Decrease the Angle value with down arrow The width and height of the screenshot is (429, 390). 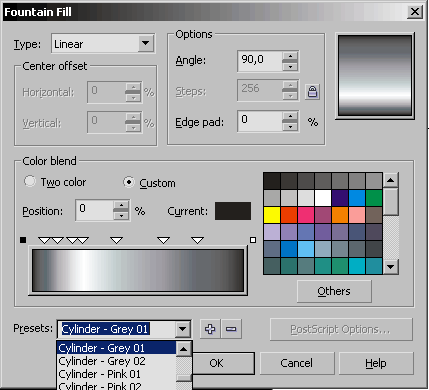[x=290, y=66]
